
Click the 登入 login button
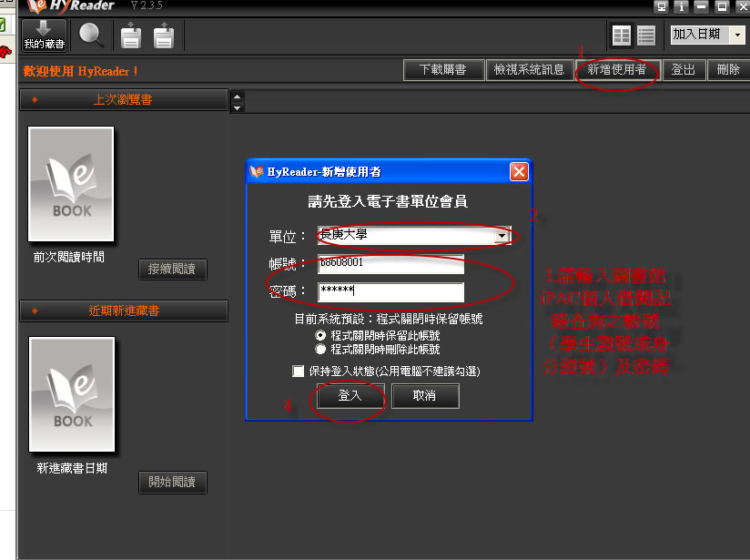click(350, 395)
